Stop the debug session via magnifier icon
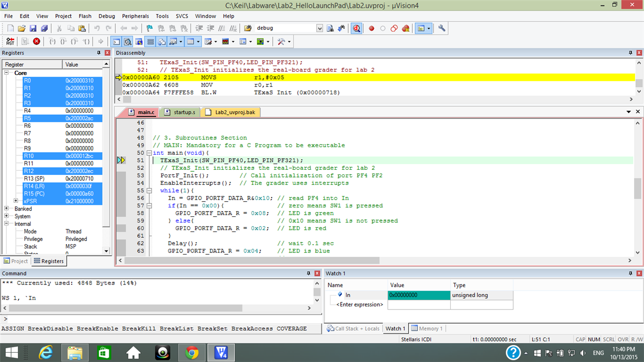Screen dimensions: 644x362 357,28
